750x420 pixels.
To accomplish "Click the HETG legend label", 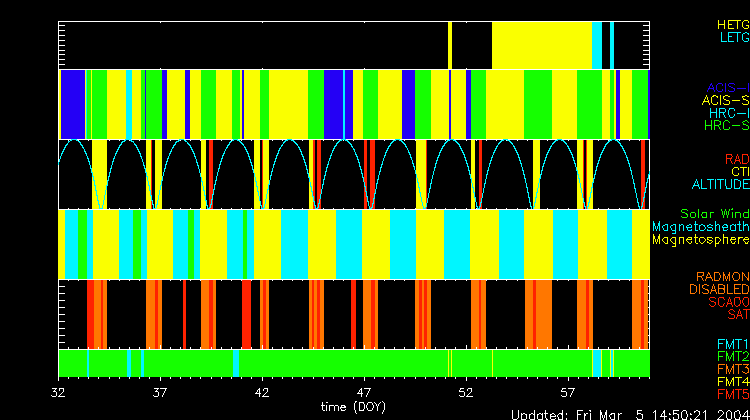I will (732, 23).
